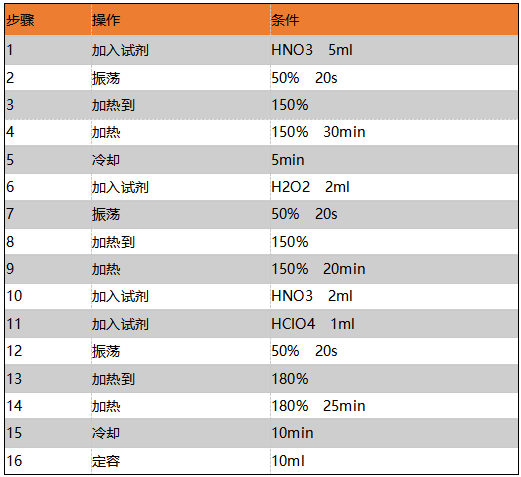
Task: Select the 150% cell in step 8
Action: (x=394, y=242)
